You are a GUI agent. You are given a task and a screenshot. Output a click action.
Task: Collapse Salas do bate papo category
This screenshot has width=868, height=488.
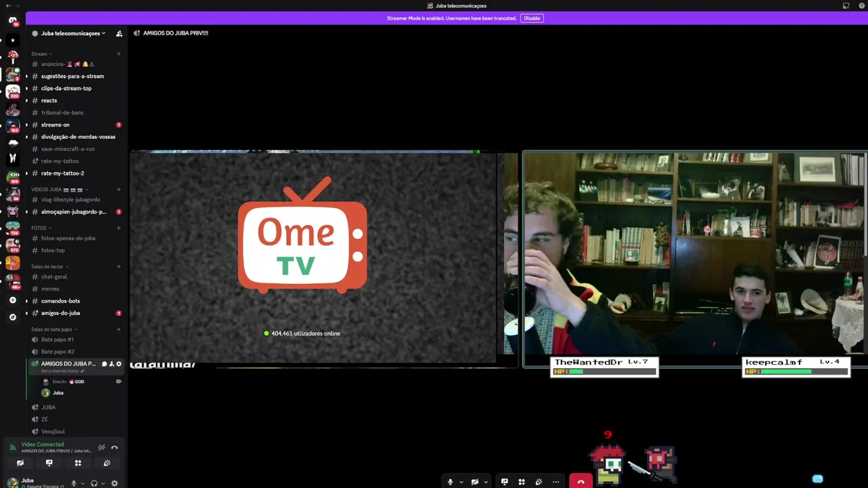(x=54, y=330)
